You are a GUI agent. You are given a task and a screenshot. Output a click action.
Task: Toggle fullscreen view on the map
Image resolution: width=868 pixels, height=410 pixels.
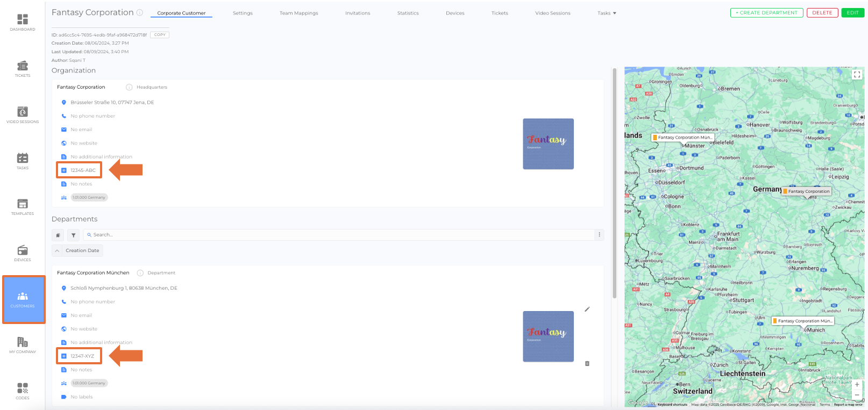tap(857, 75)
